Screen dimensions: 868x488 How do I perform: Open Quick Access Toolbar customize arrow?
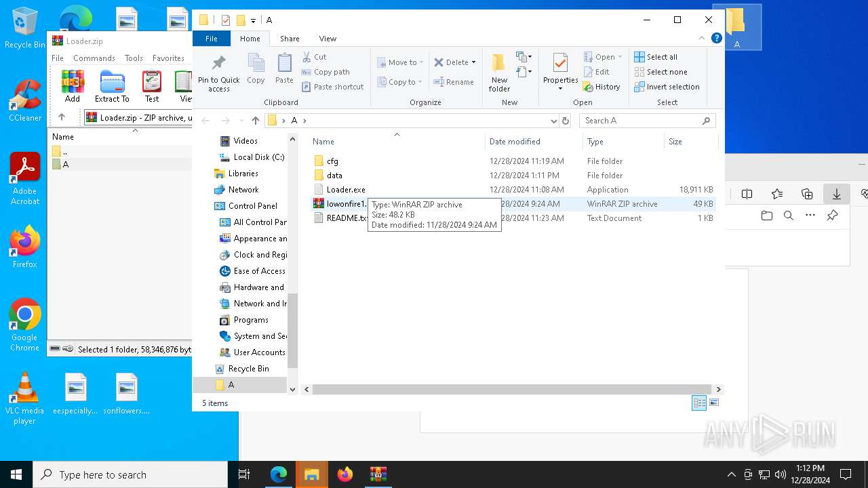[x=253, y=20]
